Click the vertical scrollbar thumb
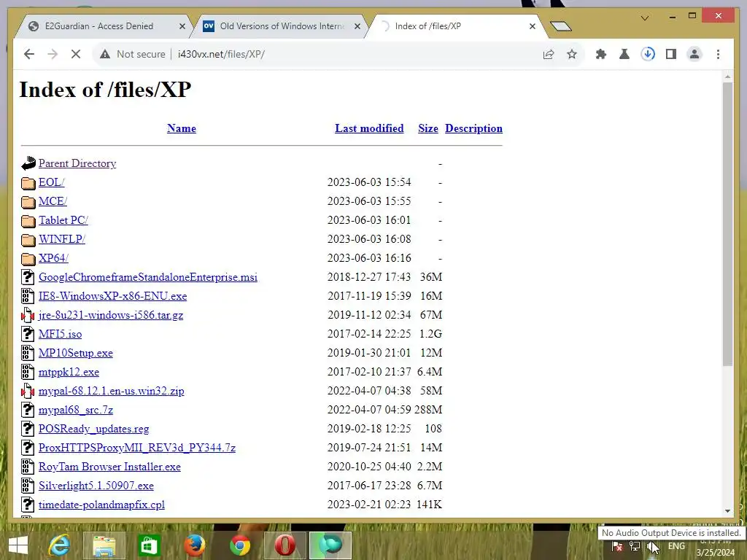The height and width of the screenshot is (560, 747). [x=727, y=224]
